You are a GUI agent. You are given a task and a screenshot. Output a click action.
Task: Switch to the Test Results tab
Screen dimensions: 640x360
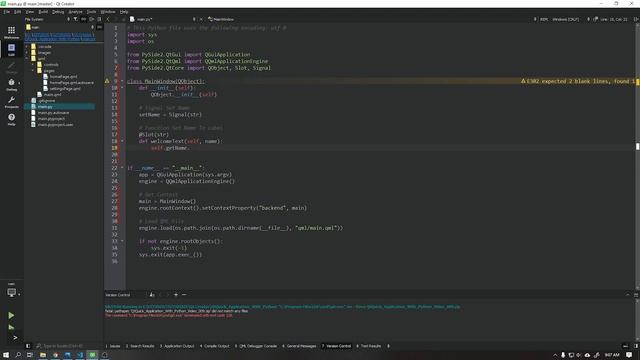369,346
